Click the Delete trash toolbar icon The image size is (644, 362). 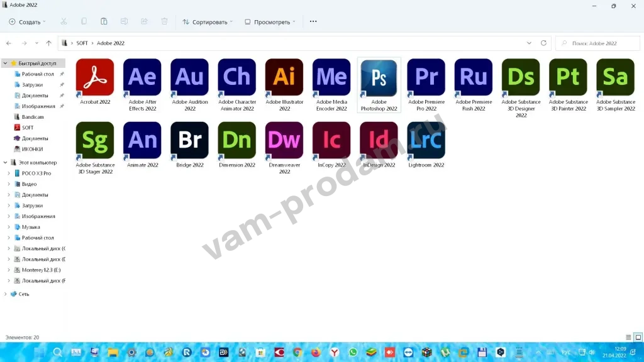tap(164, 21)
